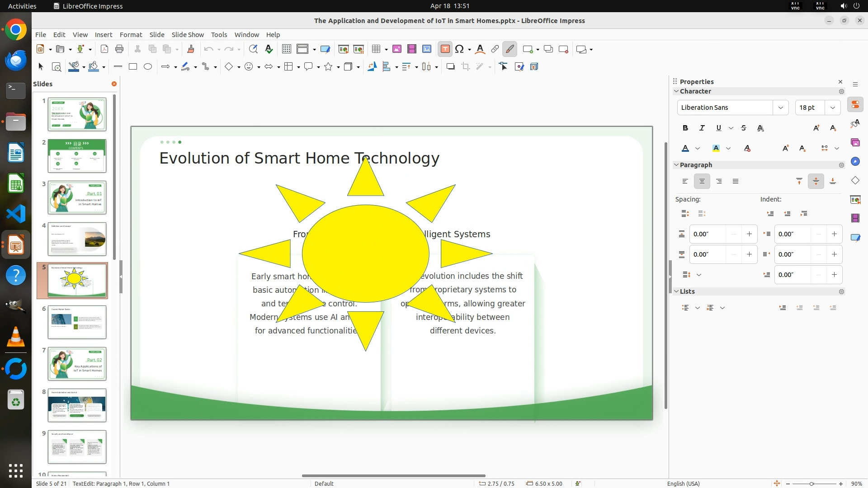Viewport: 868px width, 488px height.
Task: Open the Format menu
Action: tap(131, 35)
